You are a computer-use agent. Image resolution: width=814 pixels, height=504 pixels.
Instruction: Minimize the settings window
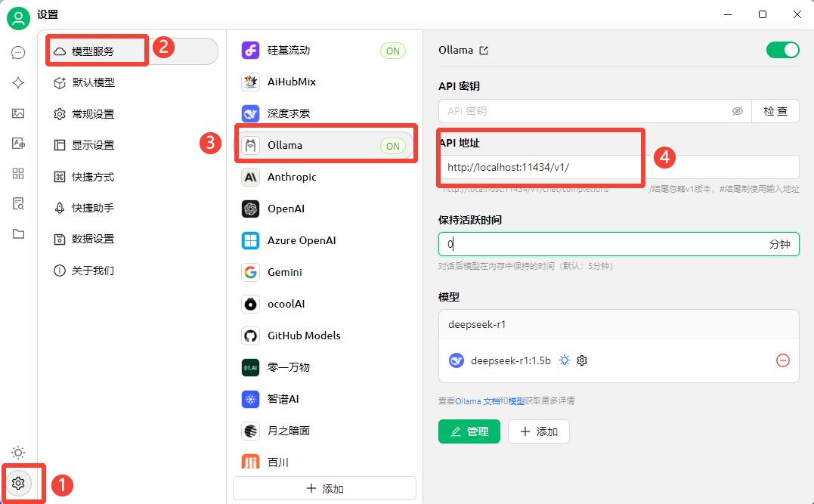click(x=728, y=14)
